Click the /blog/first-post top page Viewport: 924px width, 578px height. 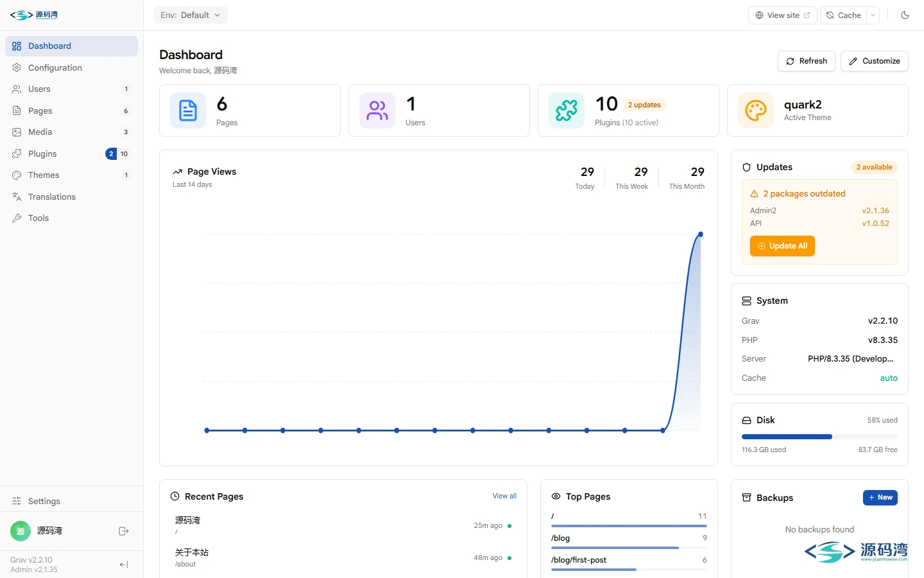coord(579,560)
